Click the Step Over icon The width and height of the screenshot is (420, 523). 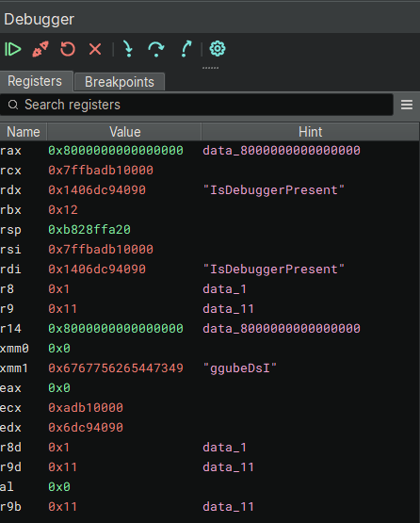156,49
